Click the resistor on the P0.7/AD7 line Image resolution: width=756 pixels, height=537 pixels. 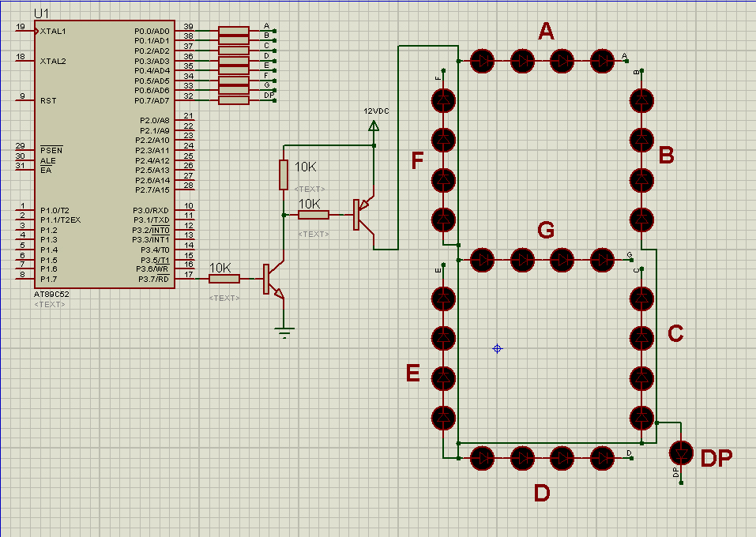pyautogui.click(x=233, y=100)
